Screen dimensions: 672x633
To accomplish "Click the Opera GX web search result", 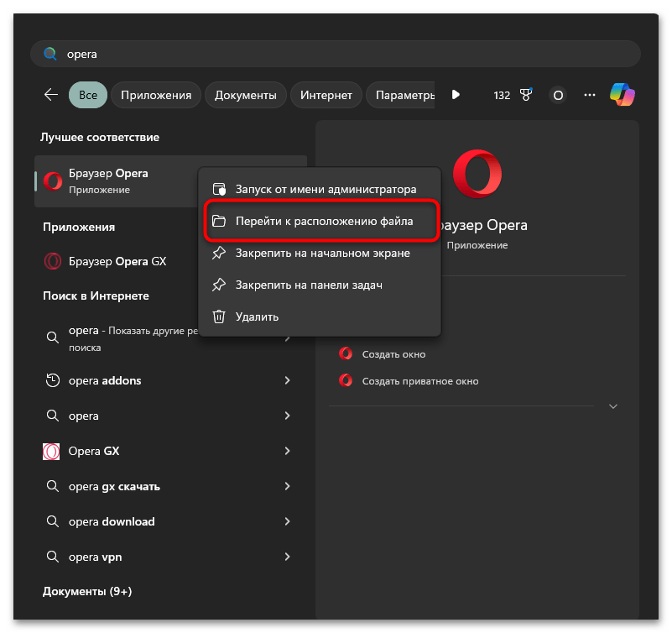I will pyautogui.click(x=94, y=451).
